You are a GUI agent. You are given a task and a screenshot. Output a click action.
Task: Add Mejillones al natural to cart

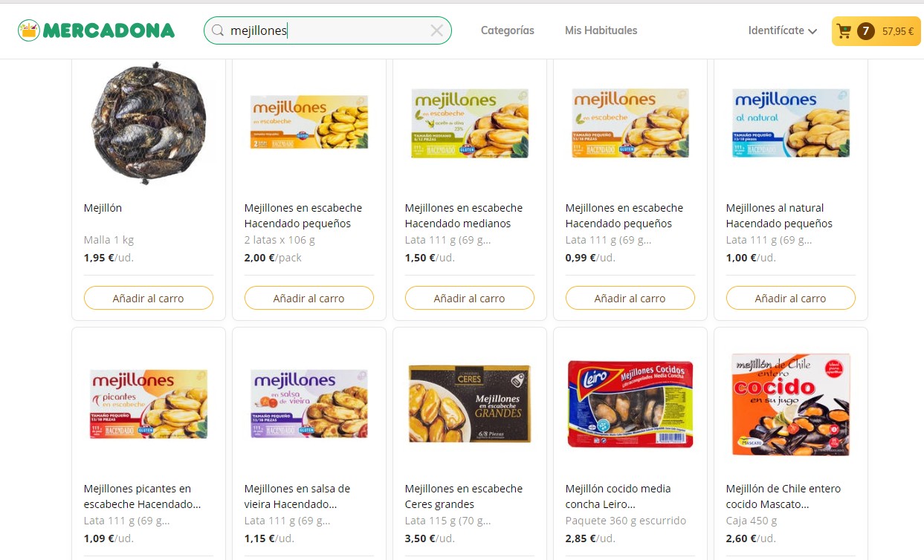[790, 298]
